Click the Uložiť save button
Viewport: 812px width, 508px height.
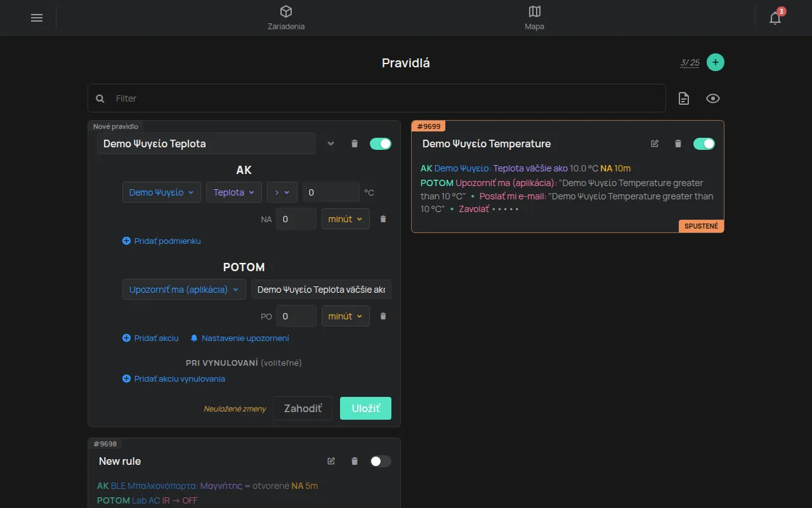click(365, 408)
